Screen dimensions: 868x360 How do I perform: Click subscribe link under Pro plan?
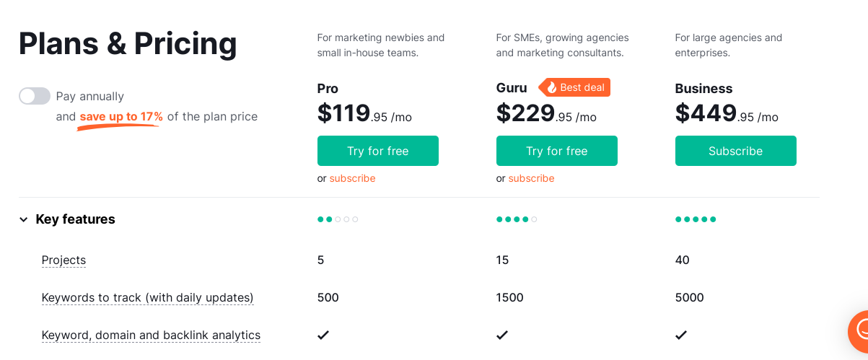tap(352, 178)
